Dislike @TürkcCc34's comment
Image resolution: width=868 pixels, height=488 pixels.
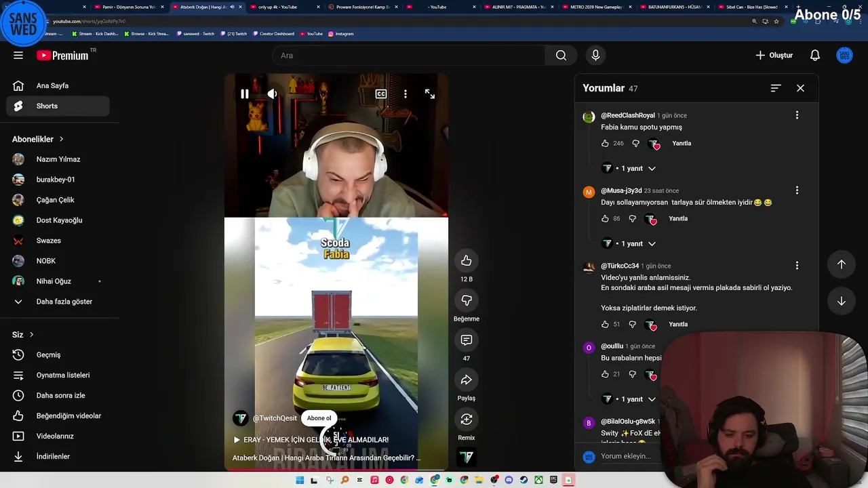click(x=632, y=325)
